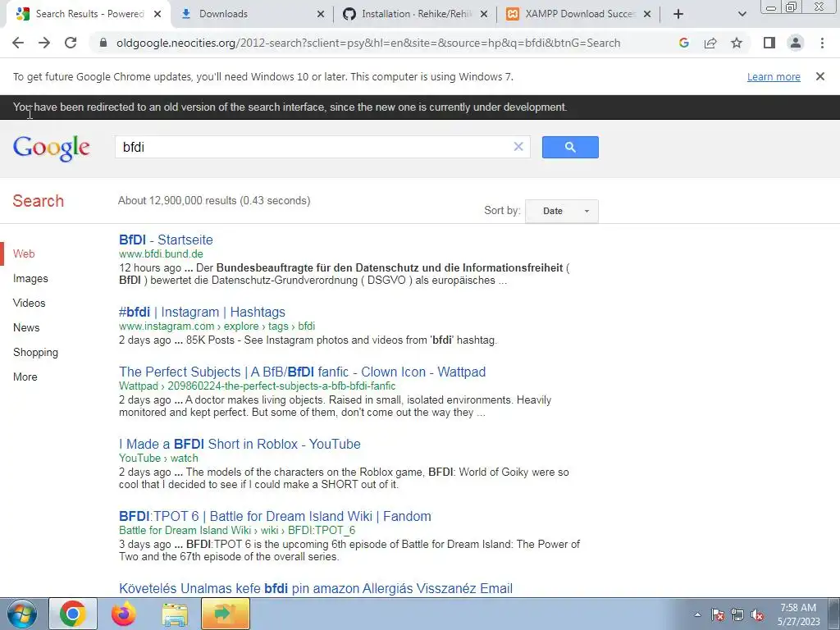Viewport: 840px width, 630px height.
Task: Expand the tab search chevron
Action: 742,14
